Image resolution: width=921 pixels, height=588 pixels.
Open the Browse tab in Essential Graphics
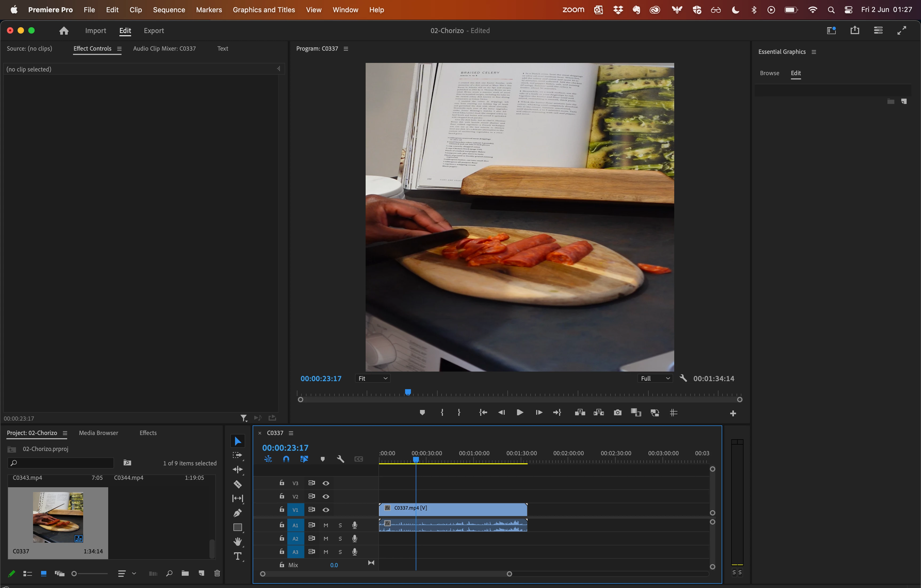pyautogui.click(x=769, y=73)
